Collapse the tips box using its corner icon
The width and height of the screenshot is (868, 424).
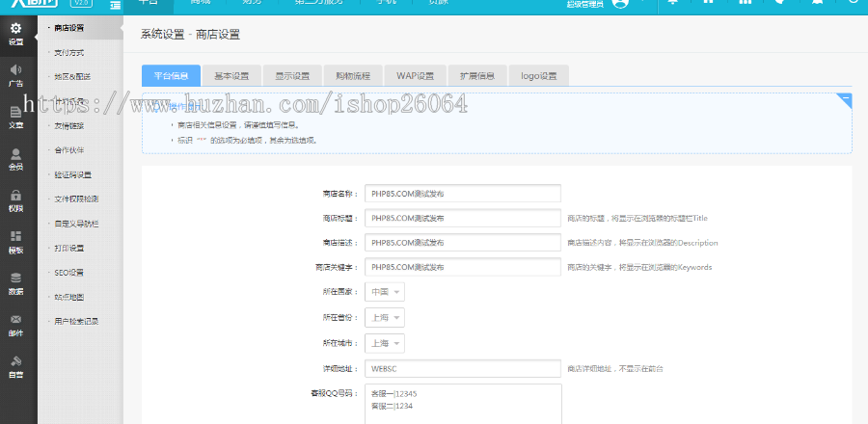point(845,99)
